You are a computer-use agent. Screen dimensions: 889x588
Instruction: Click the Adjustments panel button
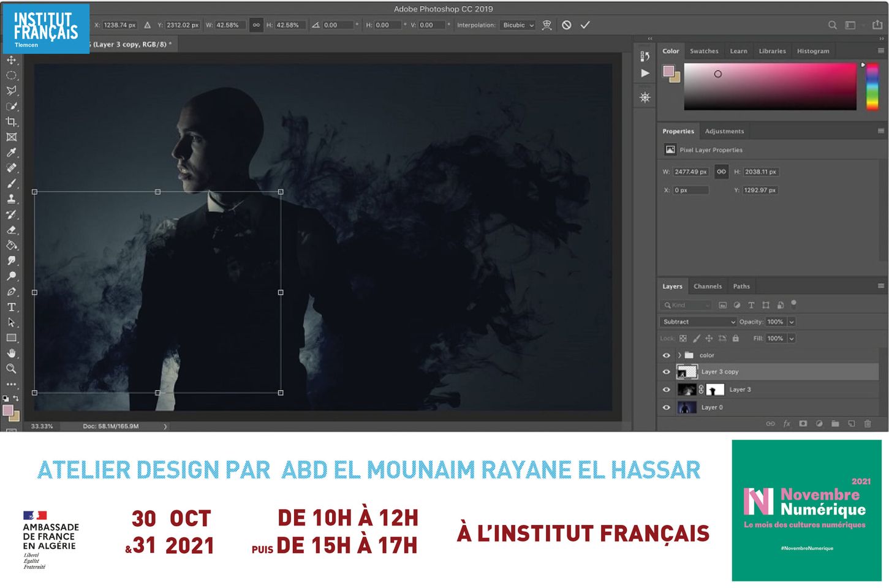pos(724,131)
